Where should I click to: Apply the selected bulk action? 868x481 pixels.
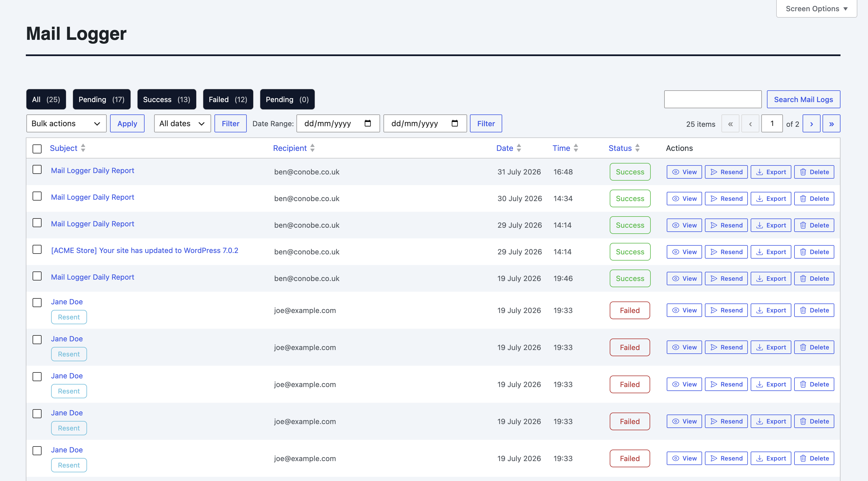[127, 123]
